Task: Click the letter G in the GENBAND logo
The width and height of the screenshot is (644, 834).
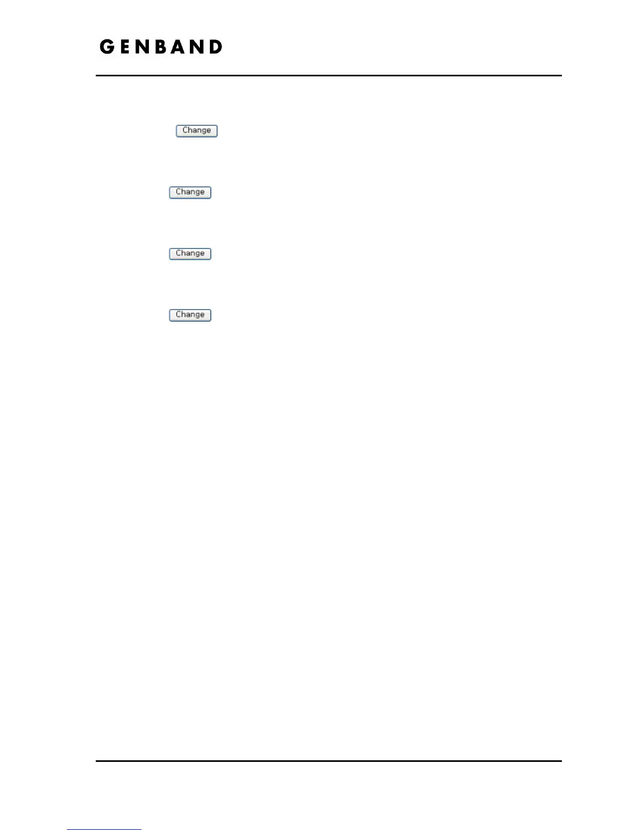Action: point(107,47)
